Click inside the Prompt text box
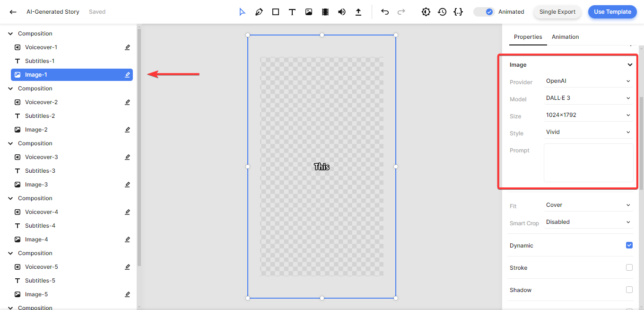 (x=588, y=163)
